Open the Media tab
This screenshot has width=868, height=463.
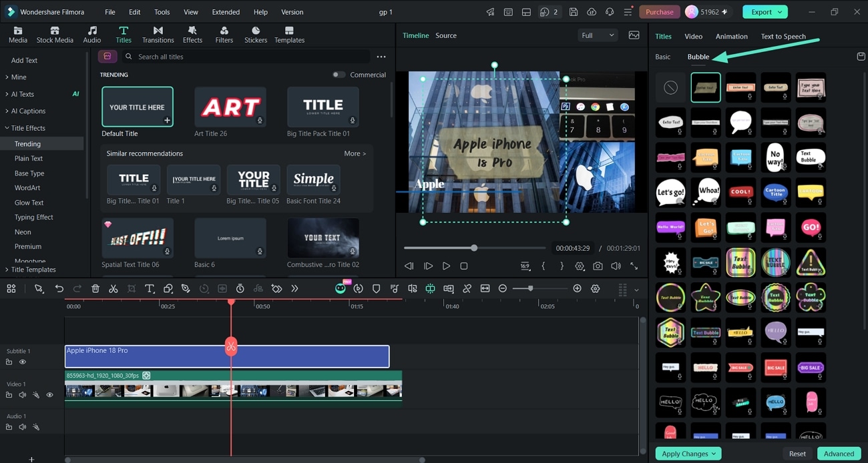coord(18,35)
